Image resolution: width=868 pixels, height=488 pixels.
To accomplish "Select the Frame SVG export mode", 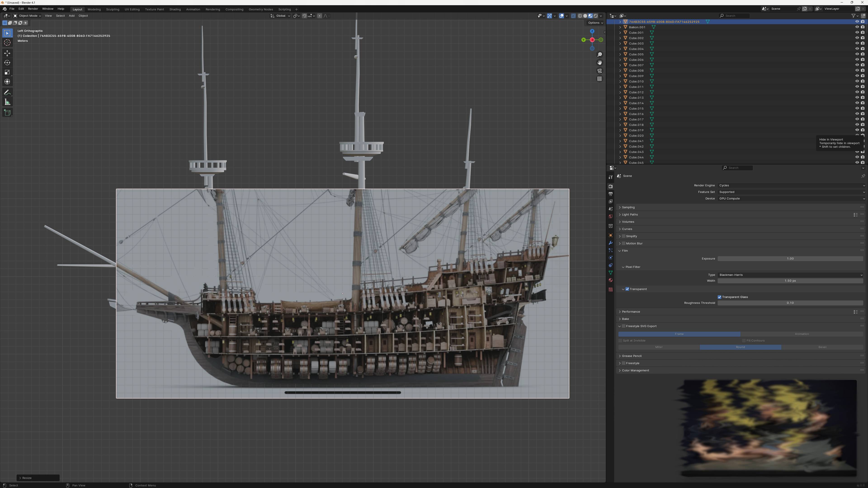I will (679, 334).
